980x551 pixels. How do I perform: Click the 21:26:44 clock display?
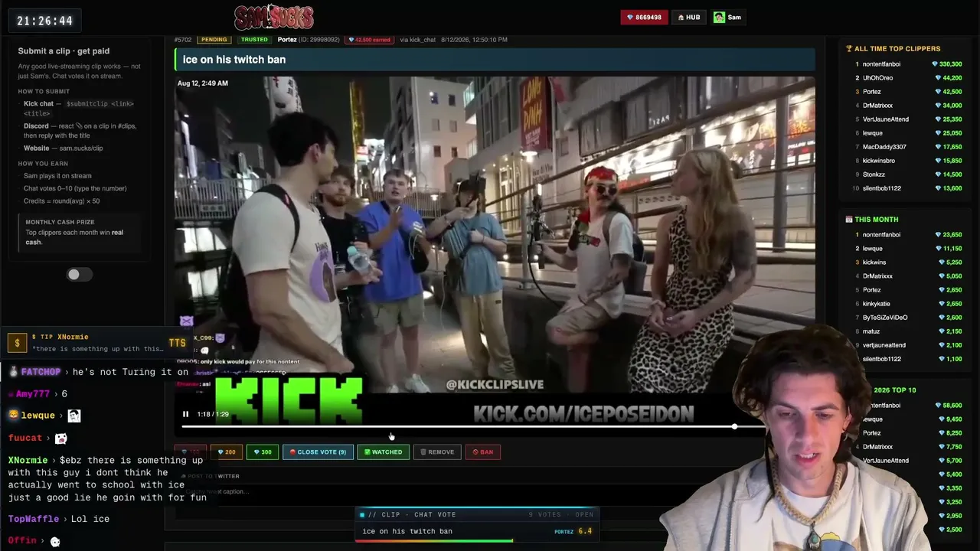pos(44,21)
